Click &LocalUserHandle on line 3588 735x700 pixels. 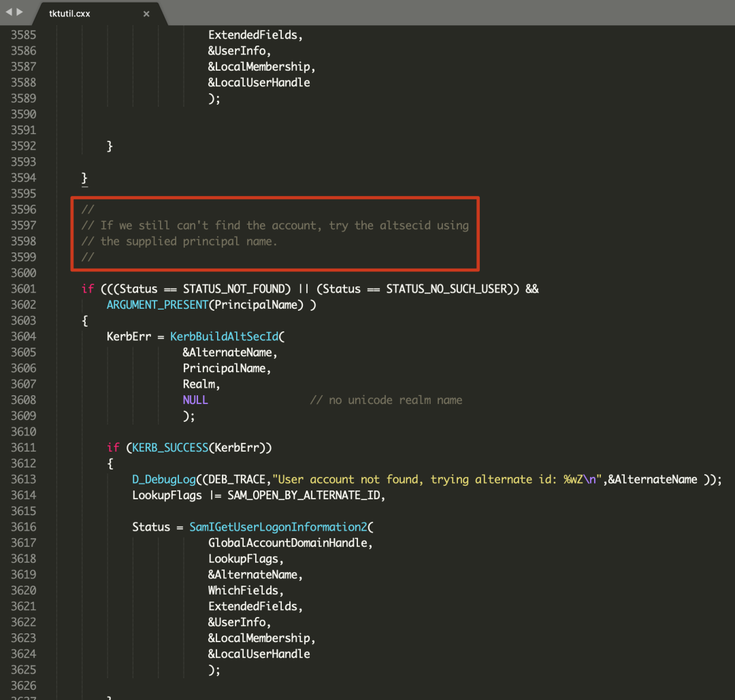point(259,82)
